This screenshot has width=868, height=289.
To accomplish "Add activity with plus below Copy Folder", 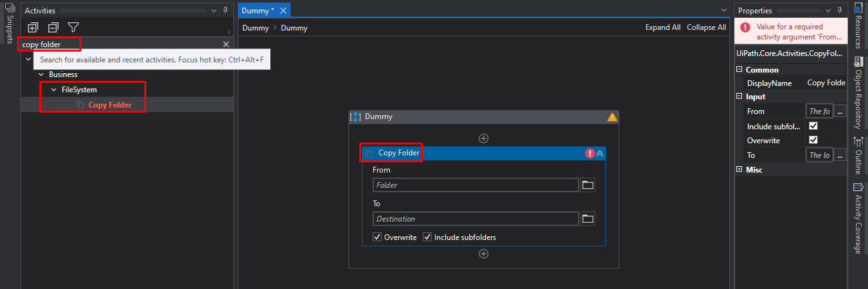I will coord(483,253).
